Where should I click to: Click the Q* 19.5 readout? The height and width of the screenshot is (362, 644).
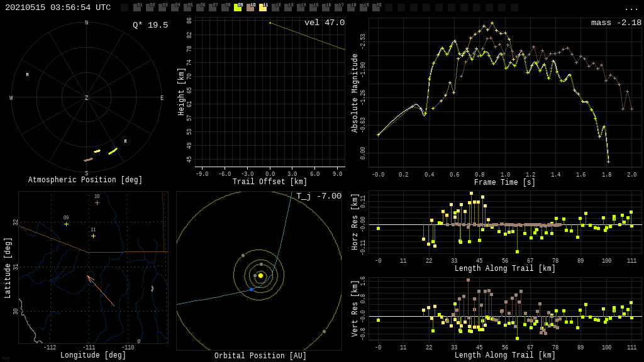(x=150, y=25)
